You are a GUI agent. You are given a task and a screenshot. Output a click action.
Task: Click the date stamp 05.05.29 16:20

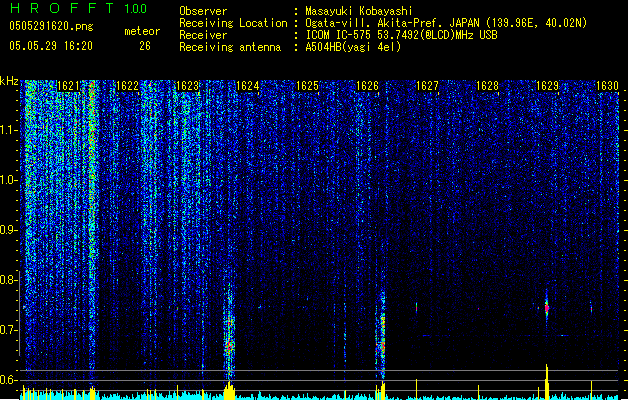(51, 46)
